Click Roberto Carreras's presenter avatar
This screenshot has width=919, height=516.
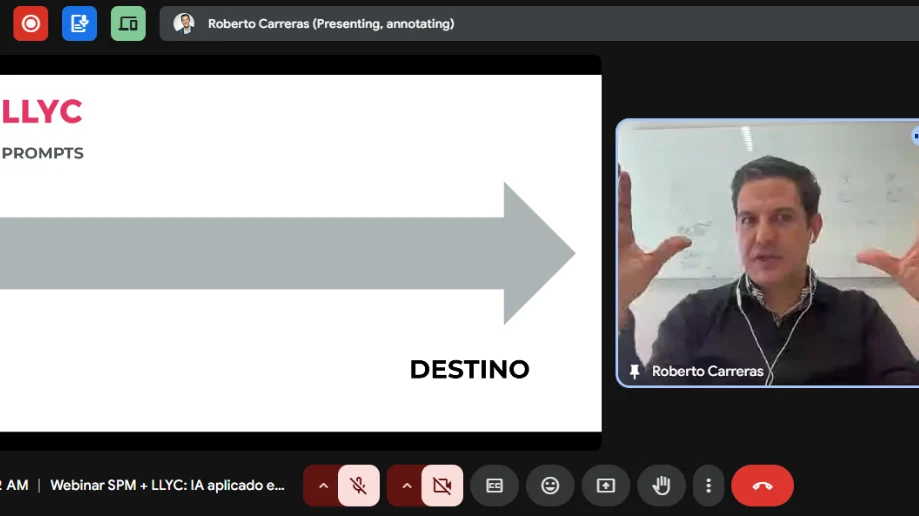point(183,23)
